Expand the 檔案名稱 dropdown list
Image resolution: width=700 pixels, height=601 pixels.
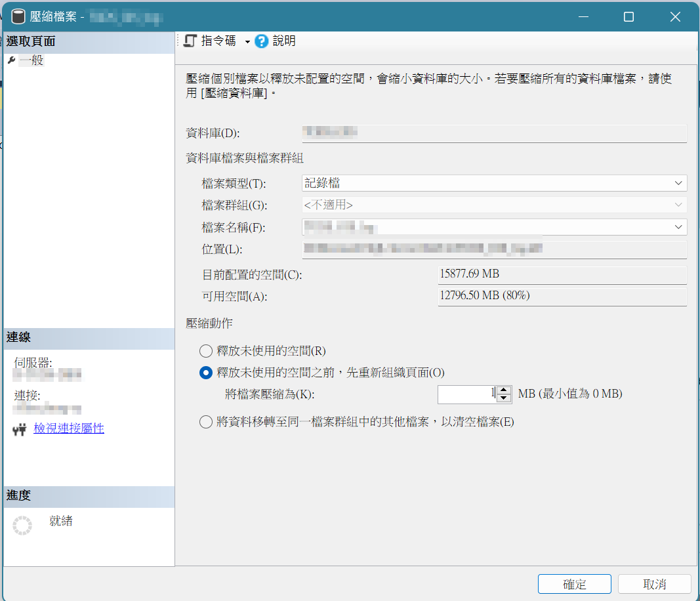[x=678, y=227]
